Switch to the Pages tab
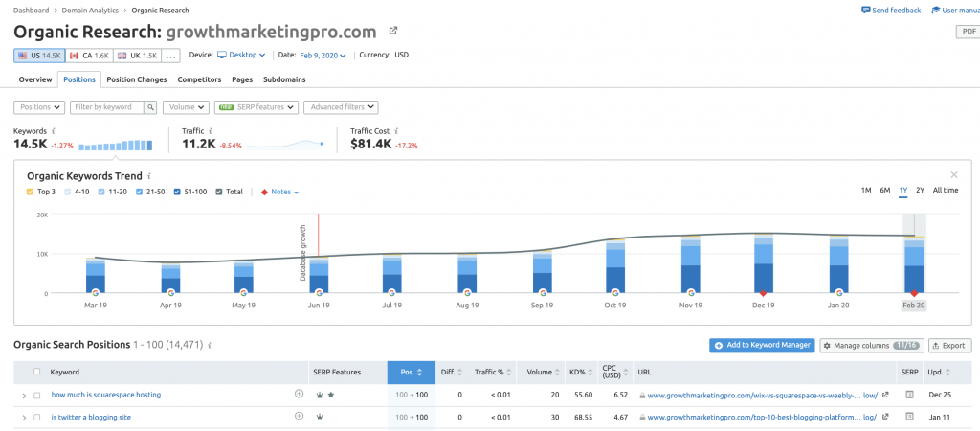980x431 pixels. [x=242, y=79]
